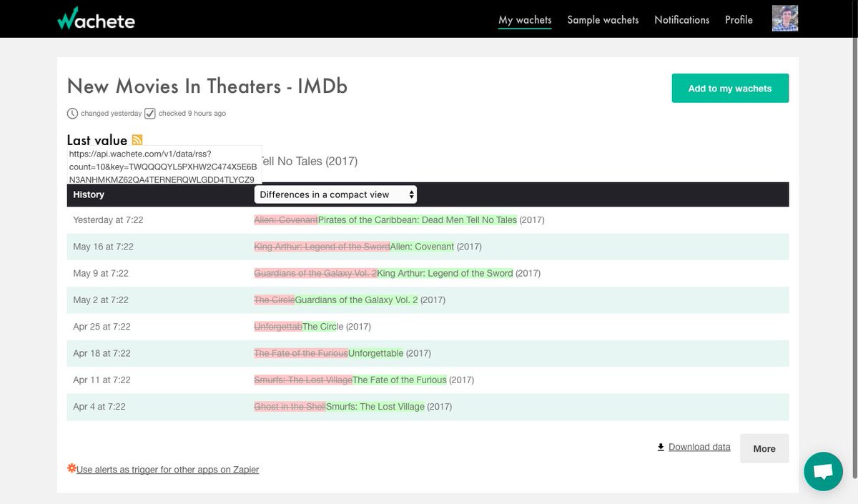Click the Zapier star icon
Screen dimensions: 858x504
coord(71,469)
